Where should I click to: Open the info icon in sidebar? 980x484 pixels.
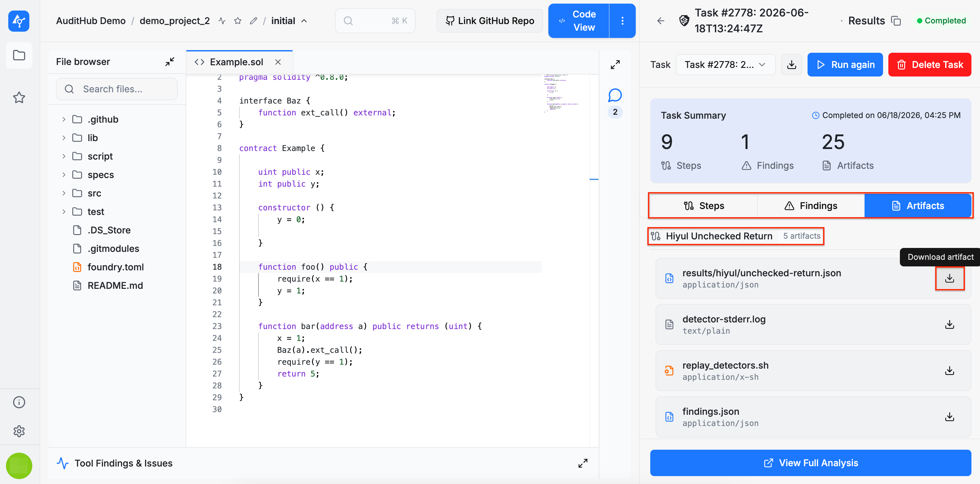pos(19,402)
